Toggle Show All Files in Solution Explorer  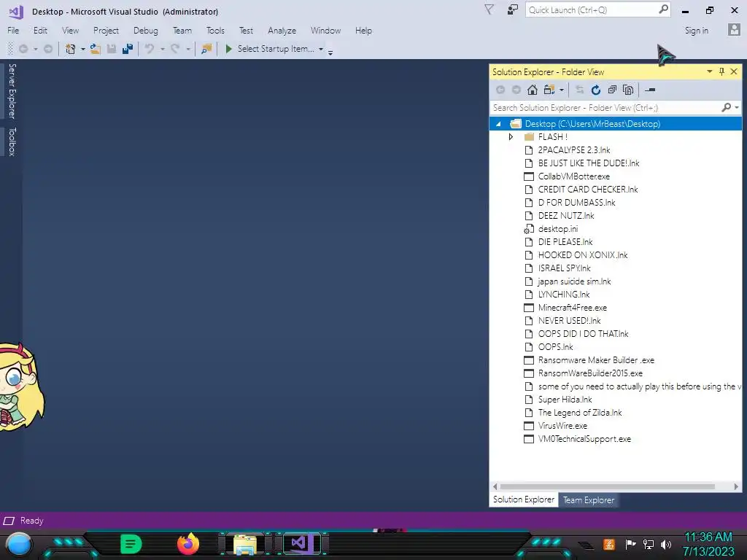coord(628,90)
